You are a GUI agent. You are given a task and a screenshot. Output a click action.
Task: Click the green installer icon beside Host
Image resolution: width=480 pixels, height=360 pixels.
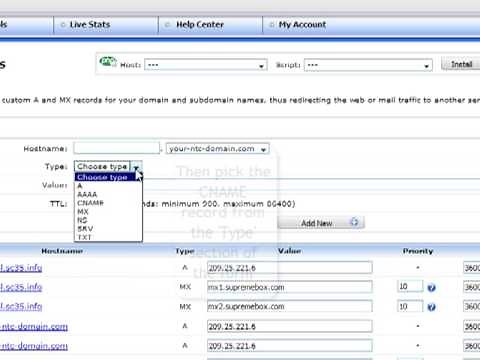click(x=108, y=62)
